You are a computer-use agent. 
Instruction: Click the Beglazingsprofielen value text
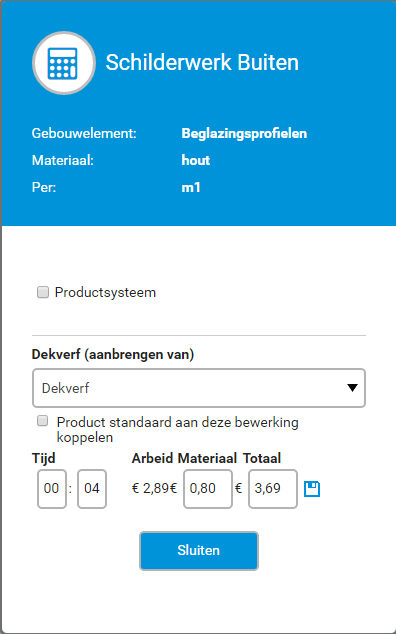[244, 133]
